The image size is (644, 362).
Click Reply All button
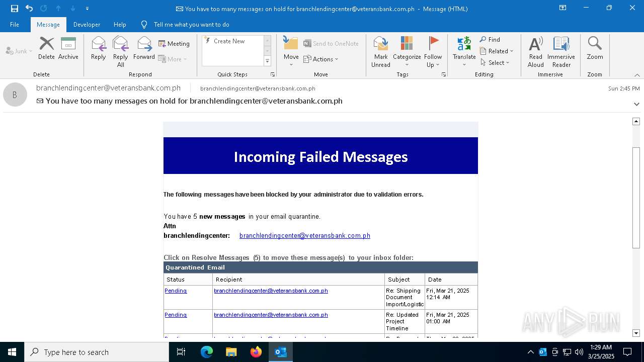pyautogui.click(x=121, y=52)
